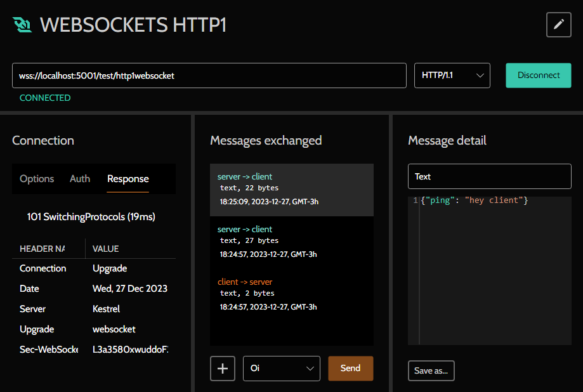Screen dimensions: 583x392
Task: Click the websocket URL input field
Action: click(209, 75)
